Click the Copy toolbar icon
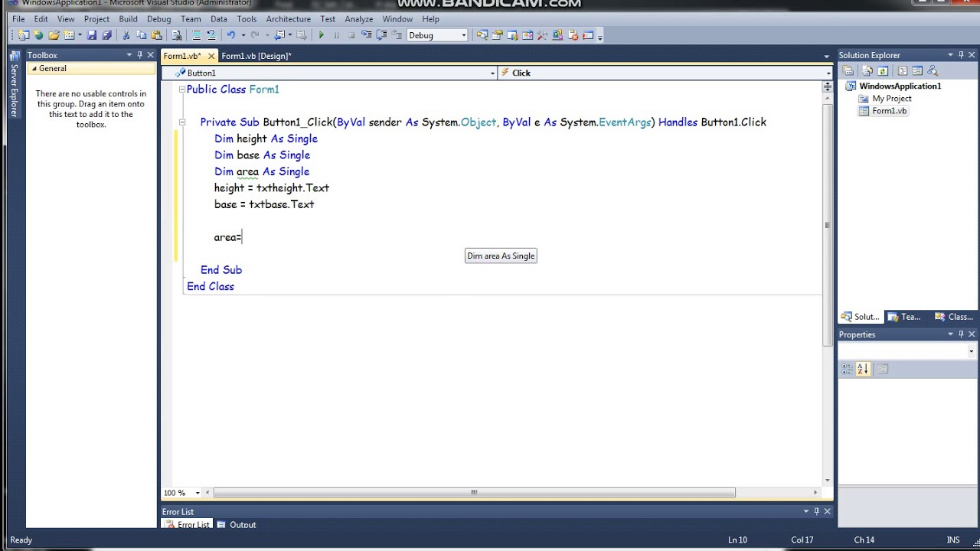This screenshot has height=551, width=980. pyautogui.click(x=141, y=35)
